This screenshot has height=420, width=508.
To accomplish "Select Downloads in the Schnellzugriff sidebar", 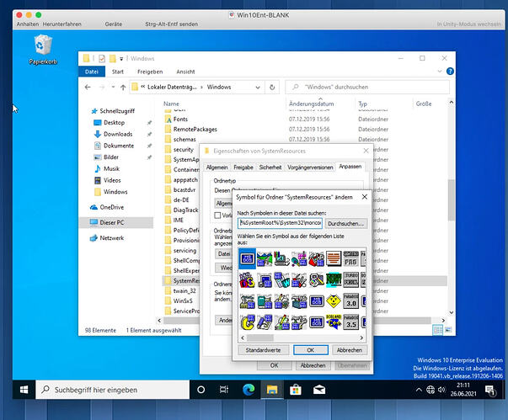I will click(x=118, y=134).
